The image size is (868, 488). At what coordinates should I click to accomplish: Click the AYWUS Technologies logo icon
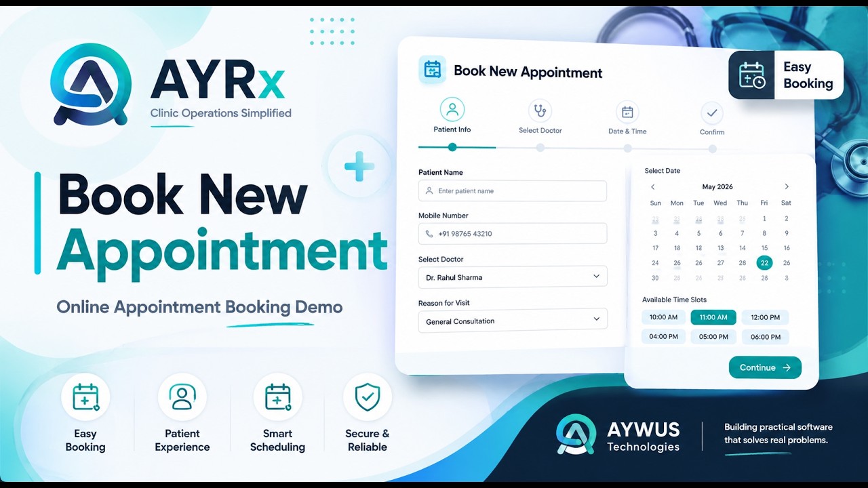576,434
